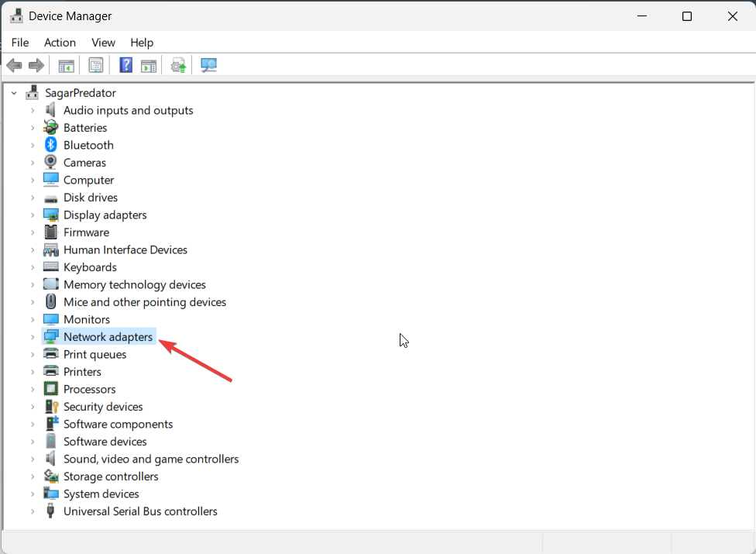Expand Memory technology devices chevron
This screenshot has height=554, width=756.
33,285
